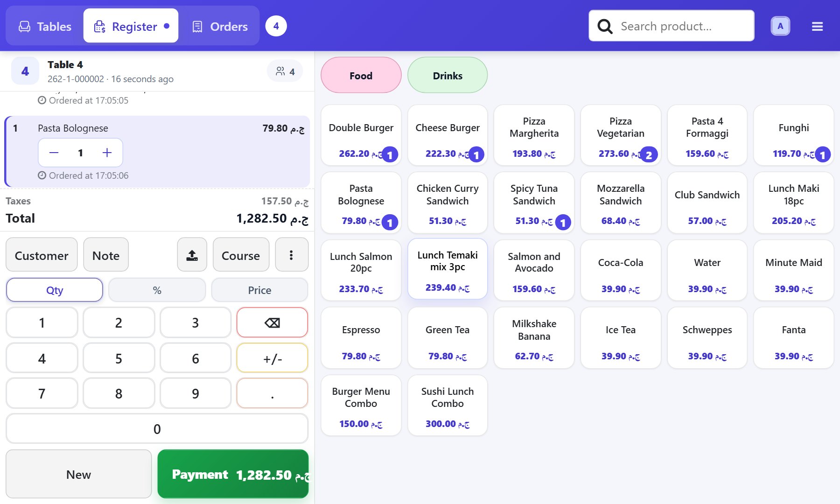840x504 pixels.
Task: Add Pasta Bolognese product card
Action: (x=361, y=203)
